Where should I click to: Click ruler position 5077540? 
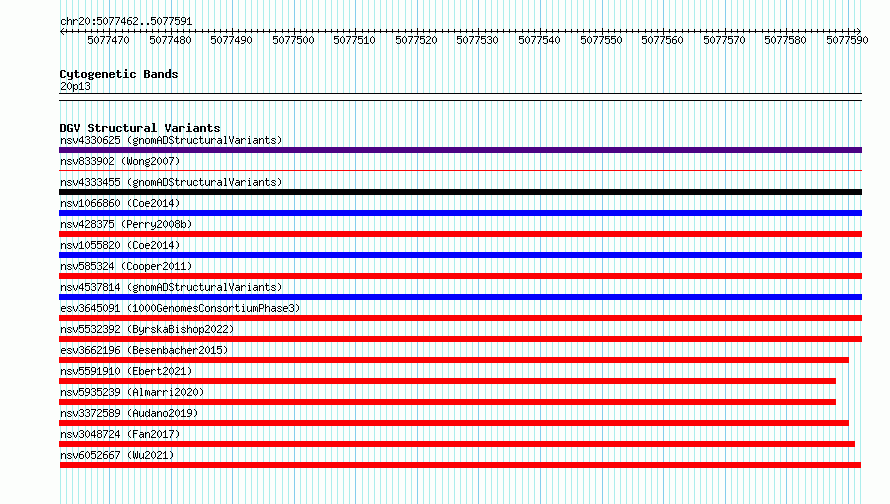click(x=540, y=40)
